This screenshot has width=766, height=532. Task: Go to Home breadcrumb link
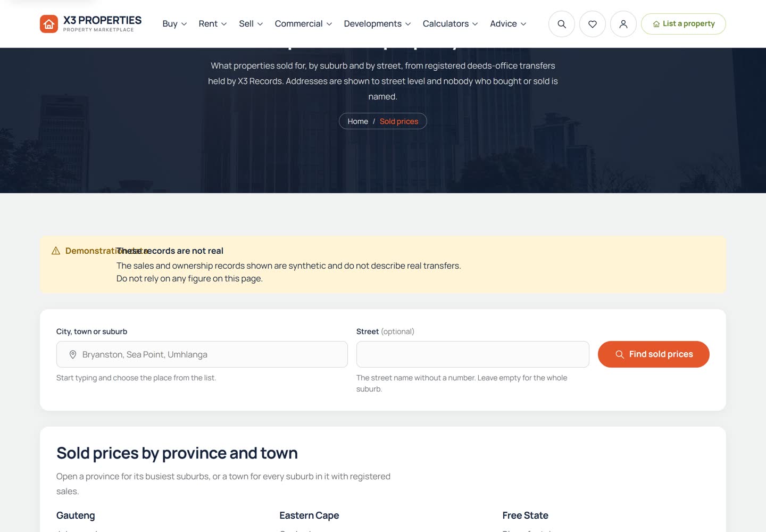pyautogui.click(x=358, y=121)
